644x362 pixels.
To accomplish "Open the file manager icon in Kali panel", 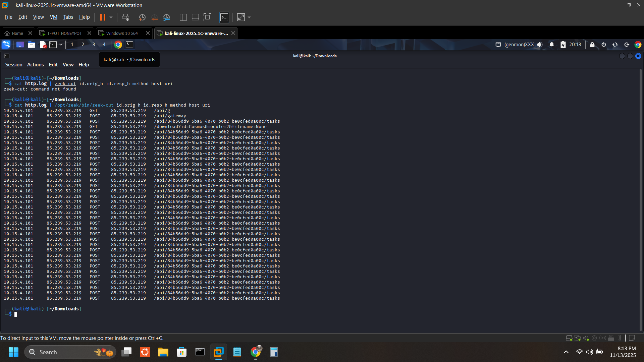I will [32, 45].
